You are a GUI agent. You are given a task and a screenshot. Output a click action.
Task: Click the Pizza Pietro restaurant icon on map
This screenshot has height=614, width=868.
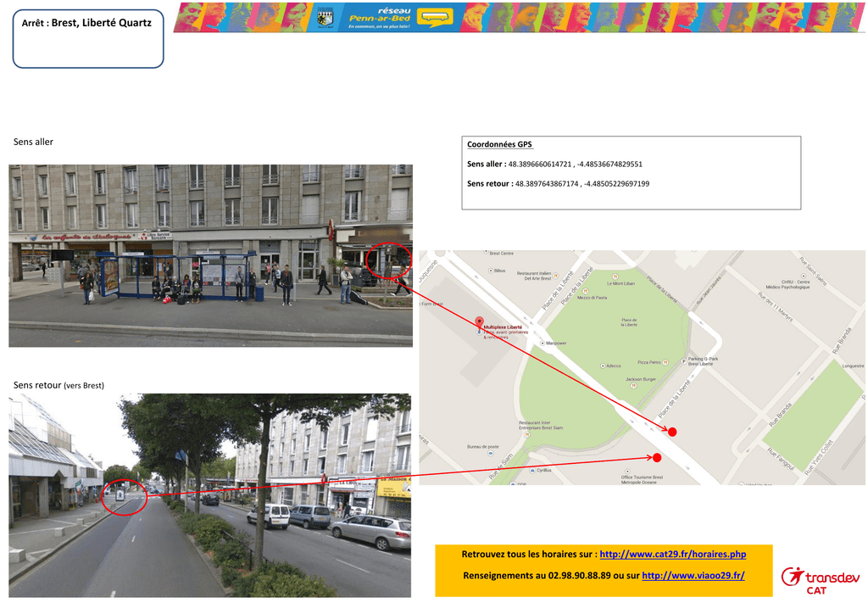pos(665,363)
